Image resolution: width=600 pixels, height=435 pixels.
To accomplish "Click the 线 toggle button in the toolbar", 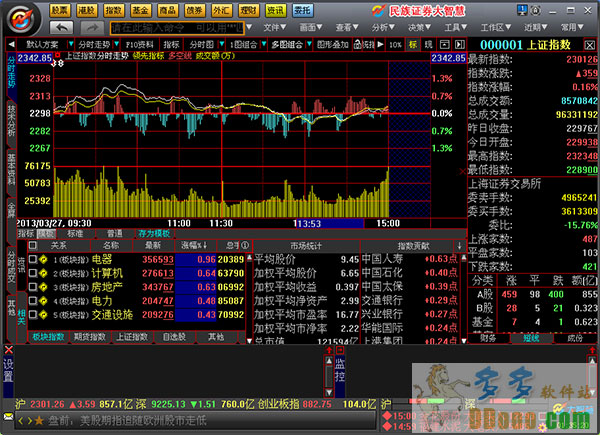I will [428, 45].
